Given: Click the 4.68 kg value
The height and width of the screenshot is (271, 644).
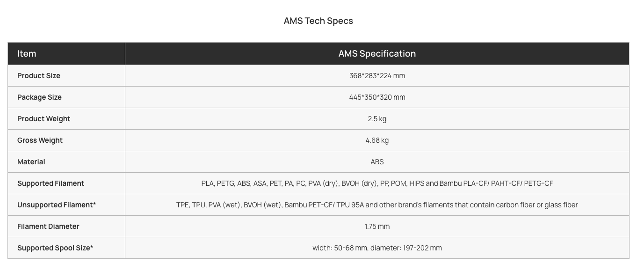Looking at the screenshot, I should (x=377, y=140).
